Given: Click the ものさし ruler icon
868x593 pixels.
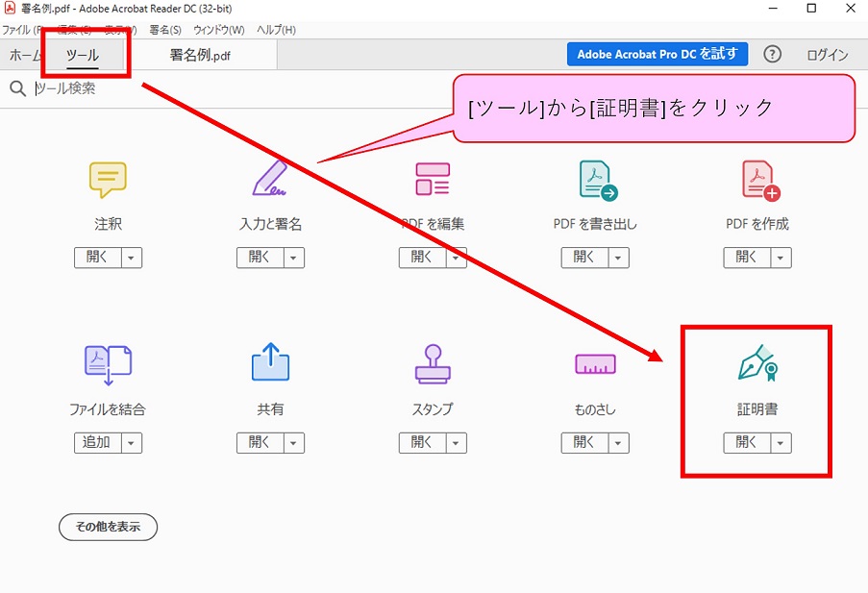Looking at the screenshot, I should (596, 364).
